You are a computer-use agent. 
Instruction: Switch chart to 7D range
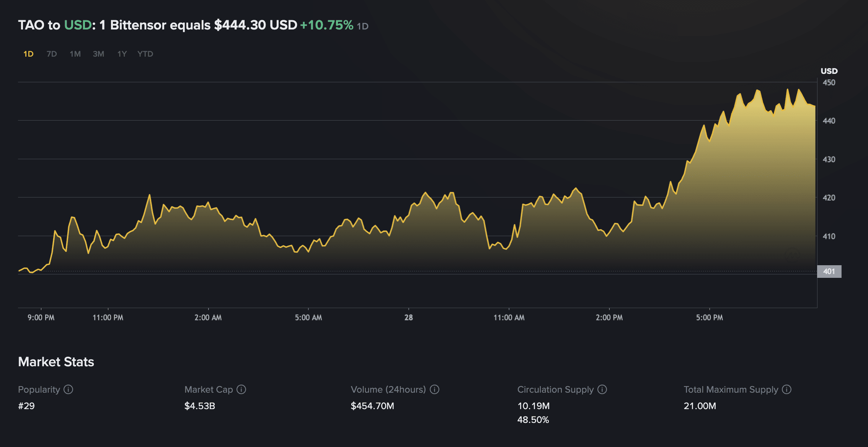pos(52,54)
